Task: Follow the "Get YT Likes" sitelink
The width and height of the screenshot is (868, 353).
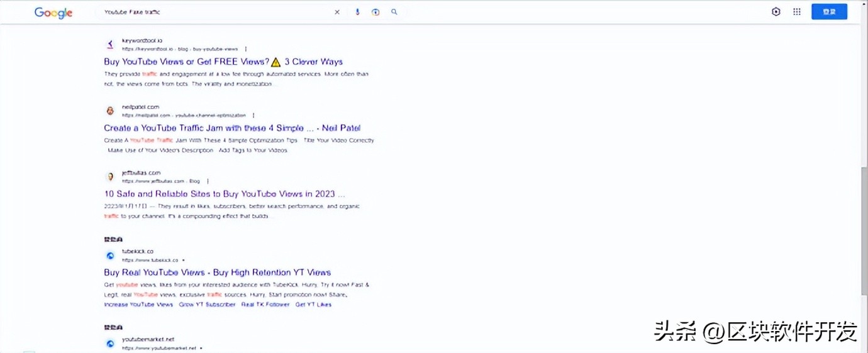Action: pyautogui.click(x=313, y=305)
